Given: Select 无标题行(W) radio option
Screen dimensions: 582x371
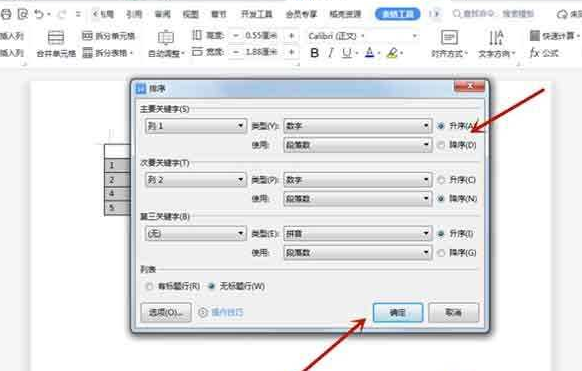Looking at the screenshot, I should [x=212, y=286].
